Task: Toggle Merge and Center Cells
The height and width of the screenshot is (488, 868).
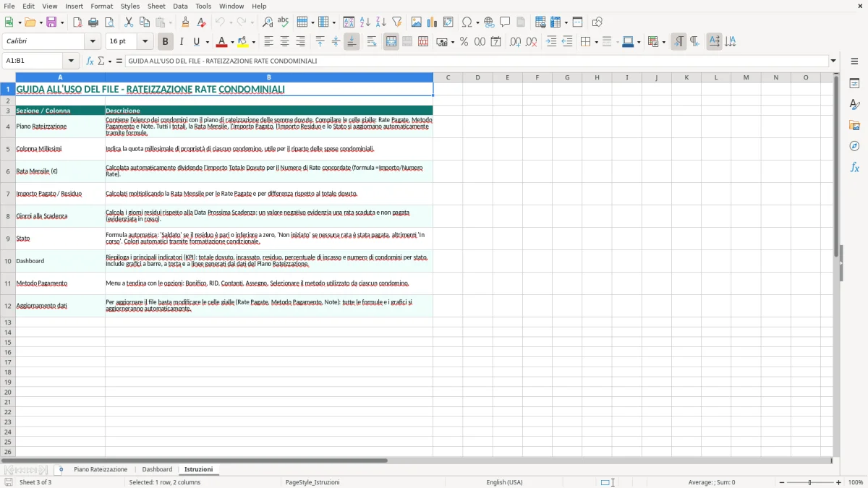Action: 391,42
